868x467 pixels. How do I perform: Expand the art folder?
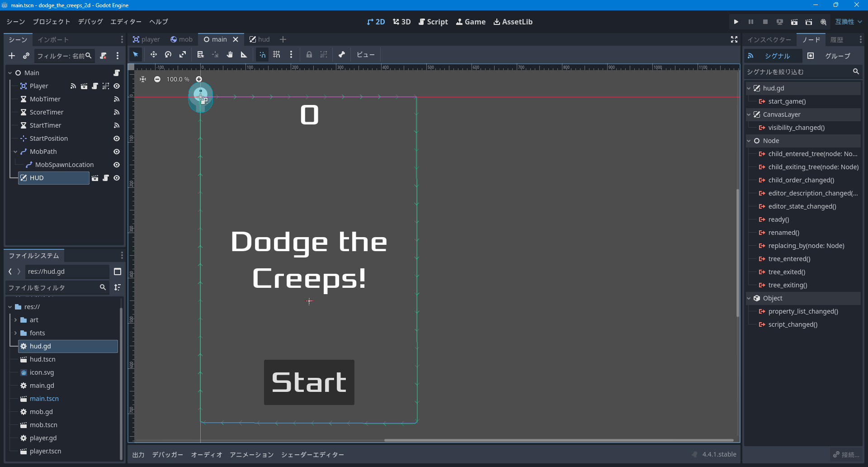click(x=15, y=320)
